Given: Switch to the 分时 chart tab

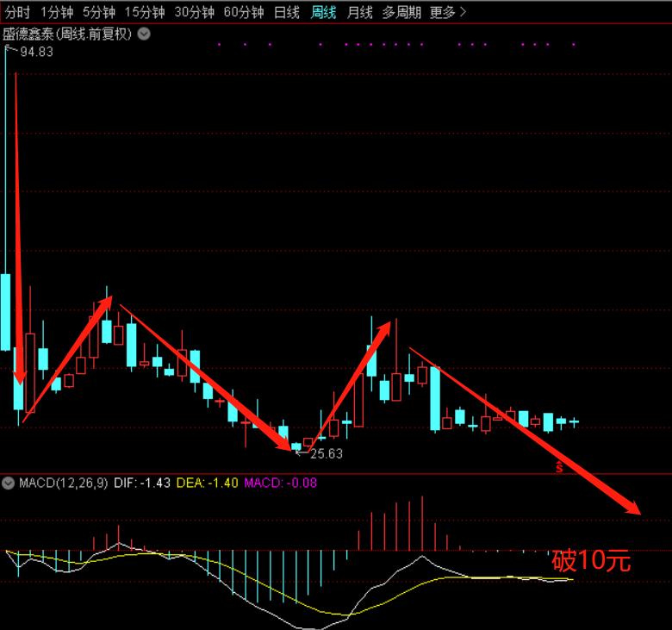Looking at the screenshot, I should [17, 12].
